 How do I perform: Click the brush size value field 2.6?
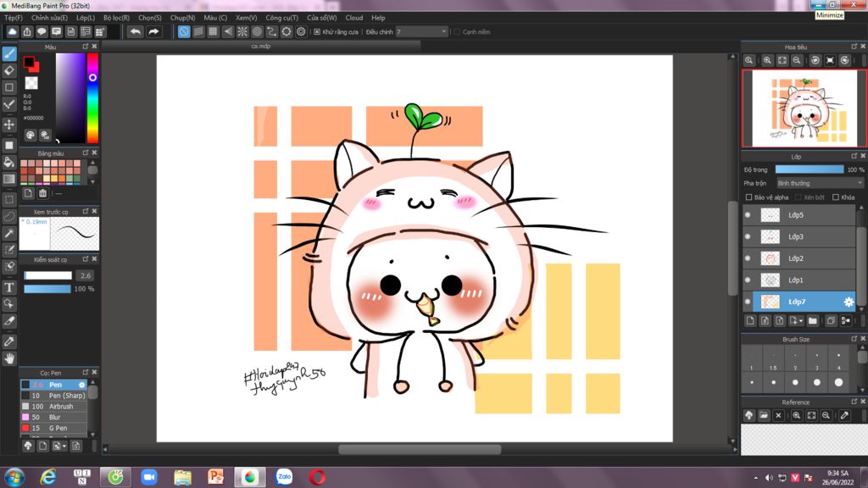pyautogui.click(x=85, y=275)
